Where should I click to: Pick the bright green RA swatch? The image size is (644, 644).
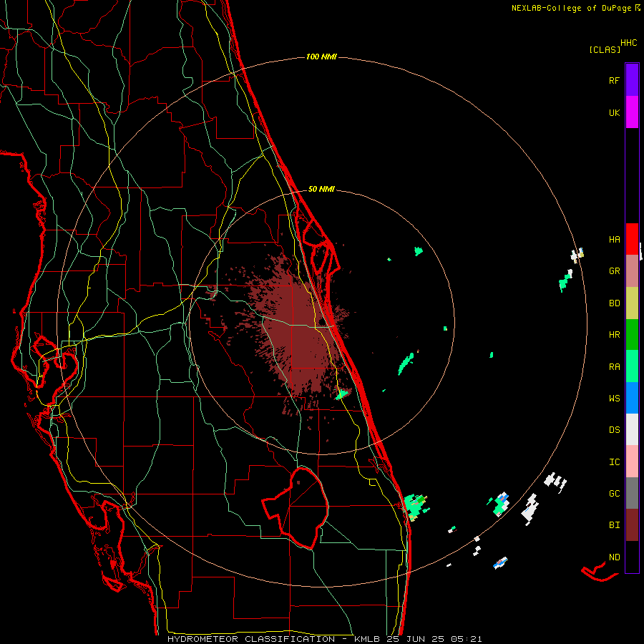point(632,366)
